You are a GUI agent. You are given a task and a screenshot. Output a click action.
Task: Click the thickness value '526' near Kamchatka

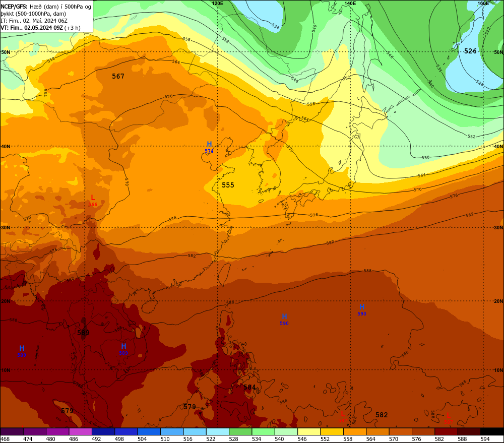coord(470,51)
